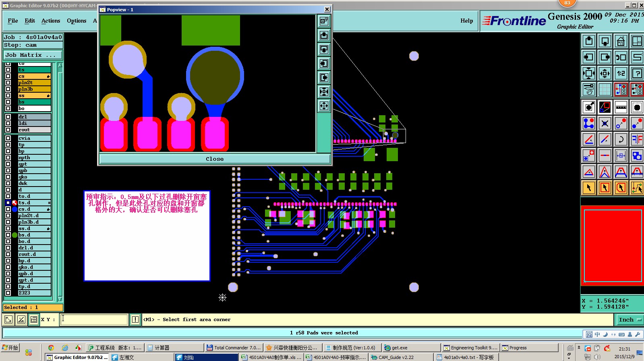The image size is (644, 361).
Task: Click the exclamation mark button
Action: 135,320
